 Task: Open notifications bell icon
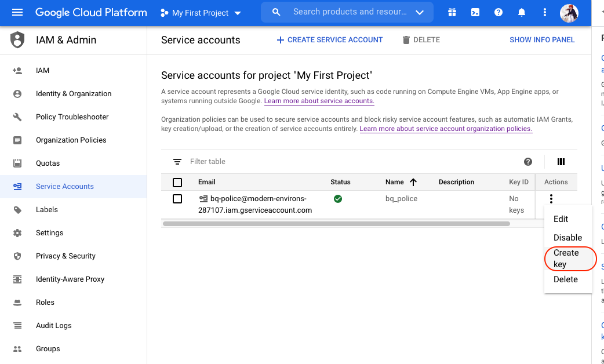pos(522,12)
